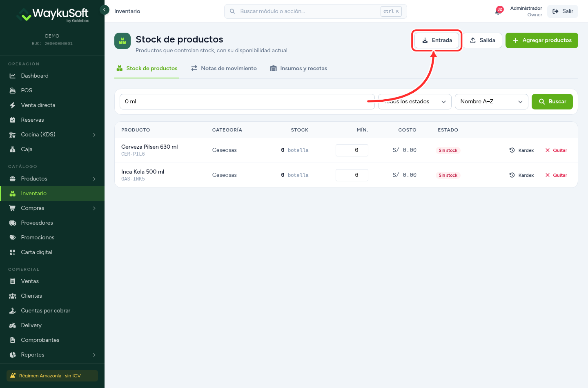
Task: Expand the Cocina (KDS) submenu
Action: tap(94, 134)
